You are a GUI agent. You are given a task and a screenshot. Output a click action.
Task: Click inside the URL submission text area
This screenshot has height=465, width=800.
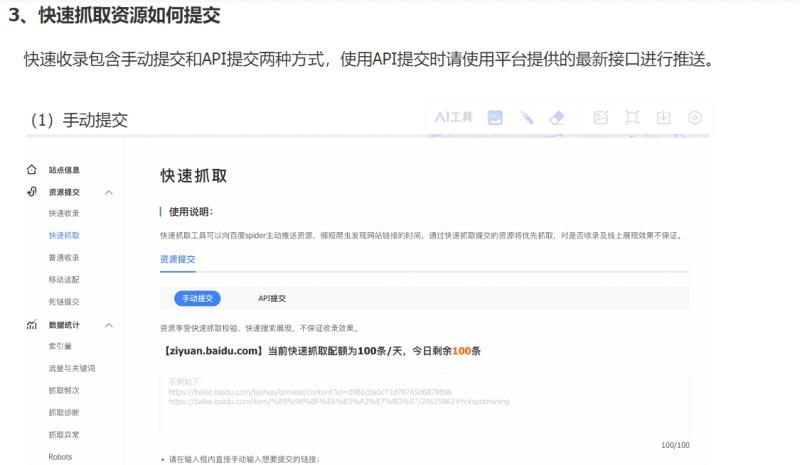(x=424, y=406)
